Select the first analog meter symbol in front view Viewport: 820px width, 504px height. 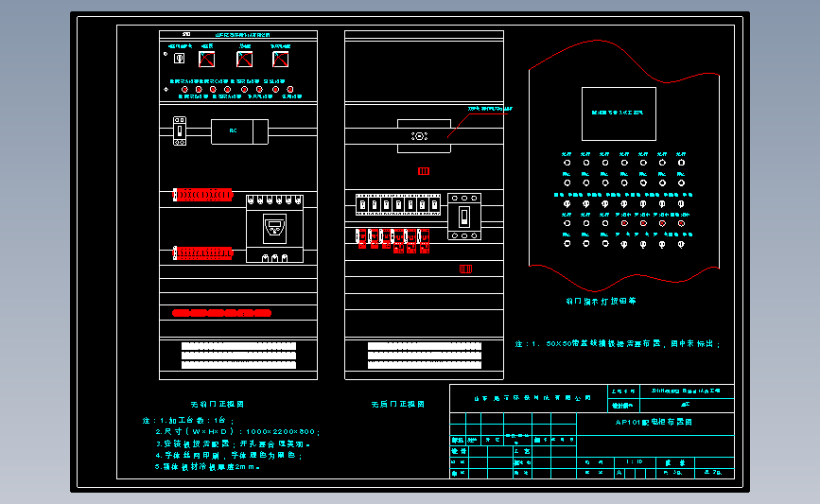pyautogui.click(x=206, y=59)
